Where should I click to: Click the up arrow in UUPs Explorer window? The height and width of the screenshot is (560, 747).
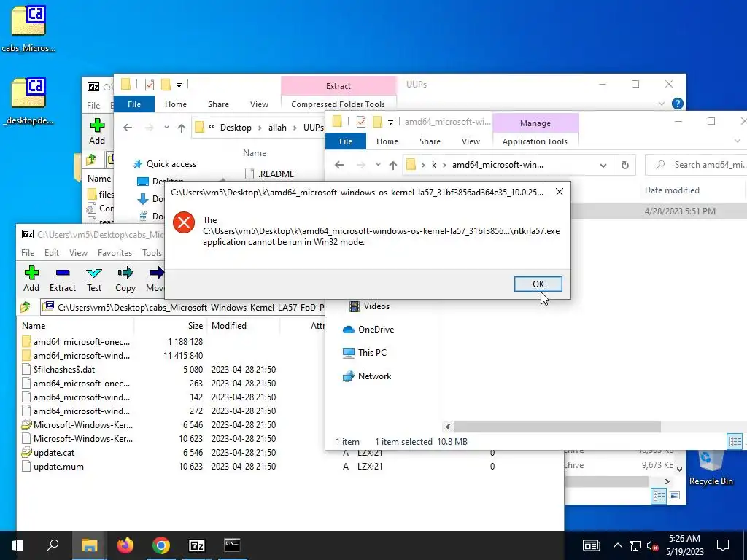[x=182, y=128]
